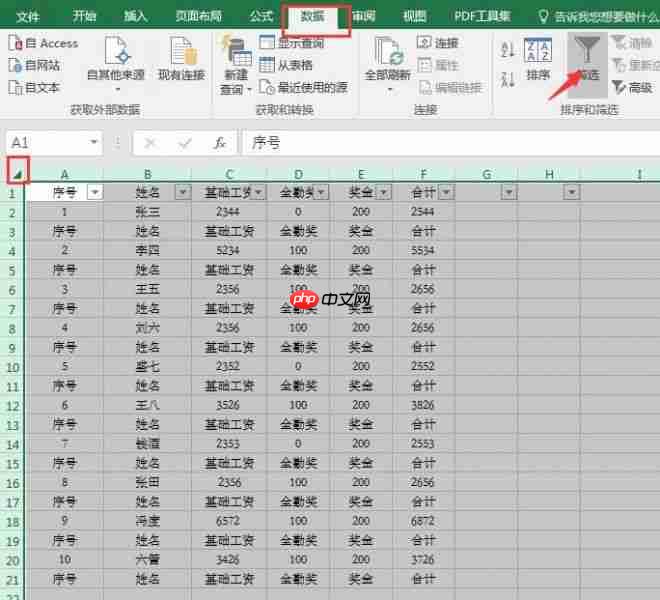Click the 从表格 from-table icon
Image resolution: width=660 pixels, height=600 pixels.
tap(267, 65)
